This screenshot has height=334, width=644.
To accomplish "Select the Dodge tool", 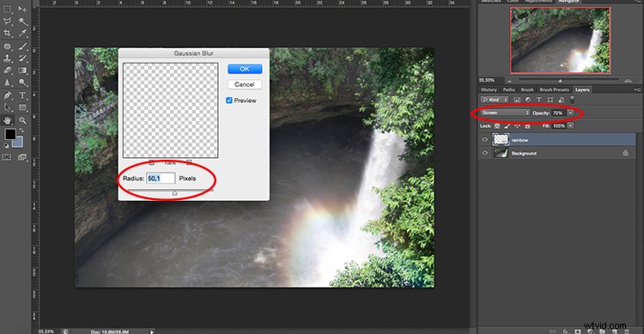I will point(22,82).
